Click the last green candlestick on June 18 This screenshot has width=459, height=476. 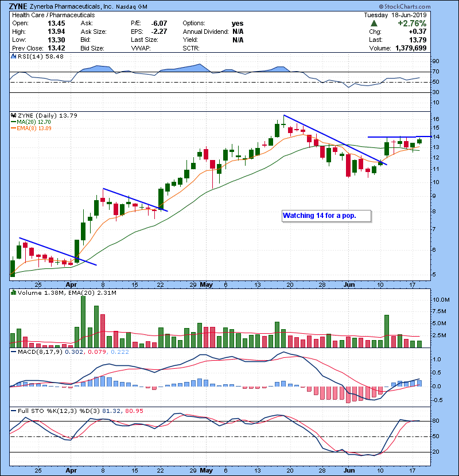click(419, 141)
